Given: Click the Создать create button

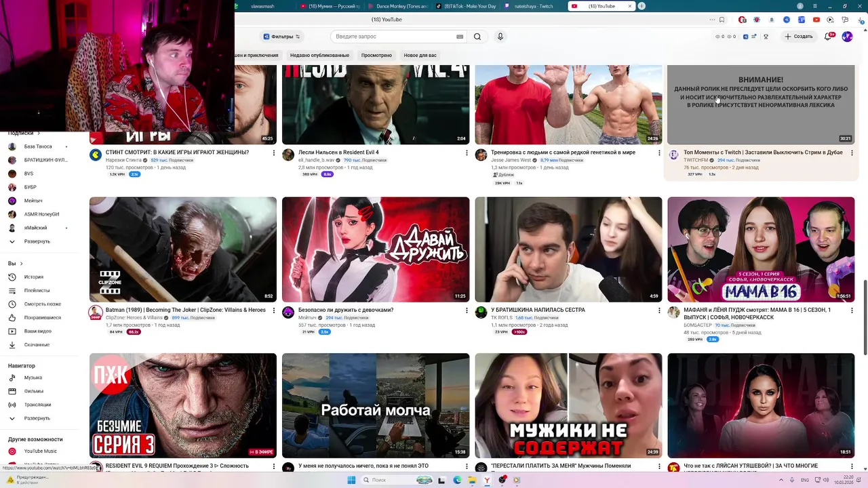Looking at the screenshot, I should point(798,37).
